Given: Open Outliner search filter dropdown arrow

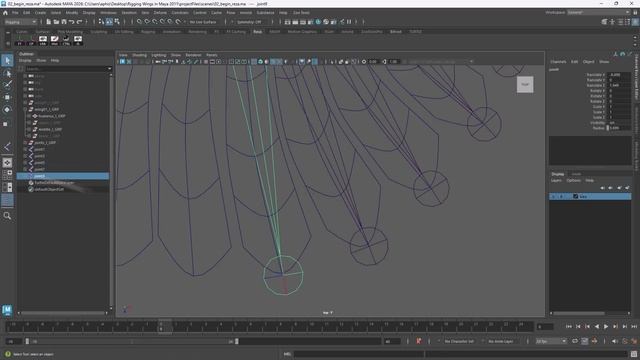Looking at the screenshot, I should pyautogui.click(x=109, y=69).
